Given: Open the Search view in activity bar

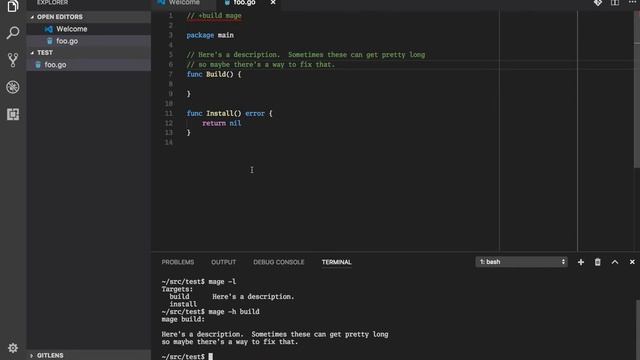Looking at the screenshot, I should (13, 33).
